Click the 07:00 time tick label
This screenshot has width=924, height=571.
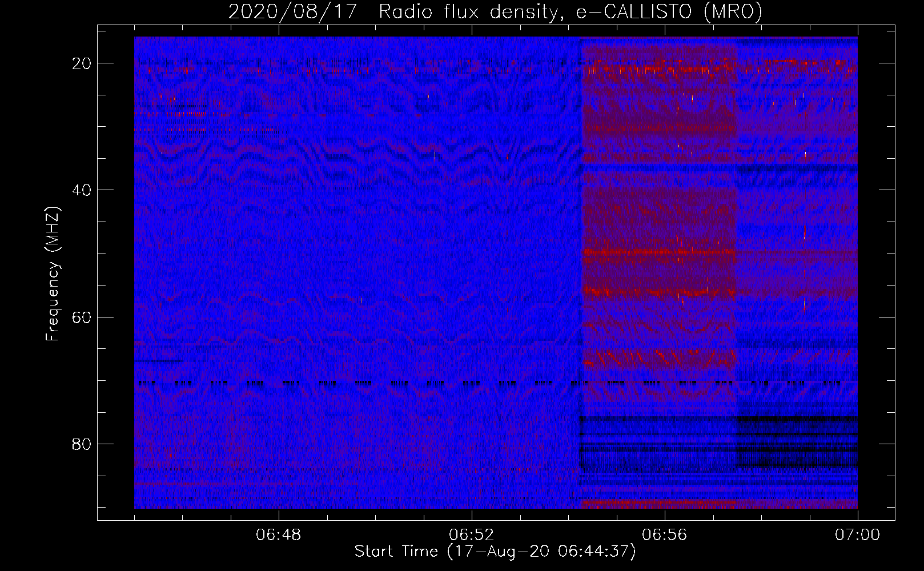[858, 535]
